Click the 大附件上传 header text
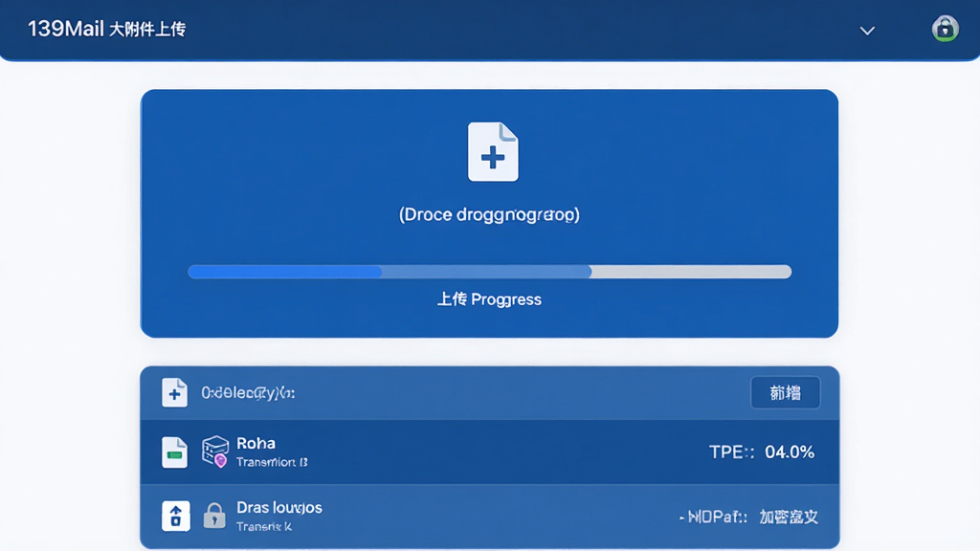This screenshot has width=980, height=551. 146,30
